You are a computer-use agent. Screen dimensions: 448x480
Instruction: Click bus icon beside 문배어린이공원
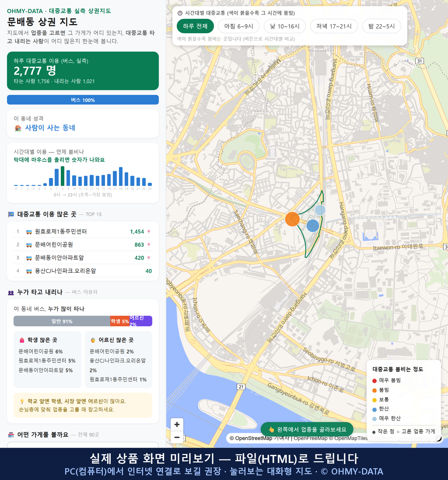point(29,245)
